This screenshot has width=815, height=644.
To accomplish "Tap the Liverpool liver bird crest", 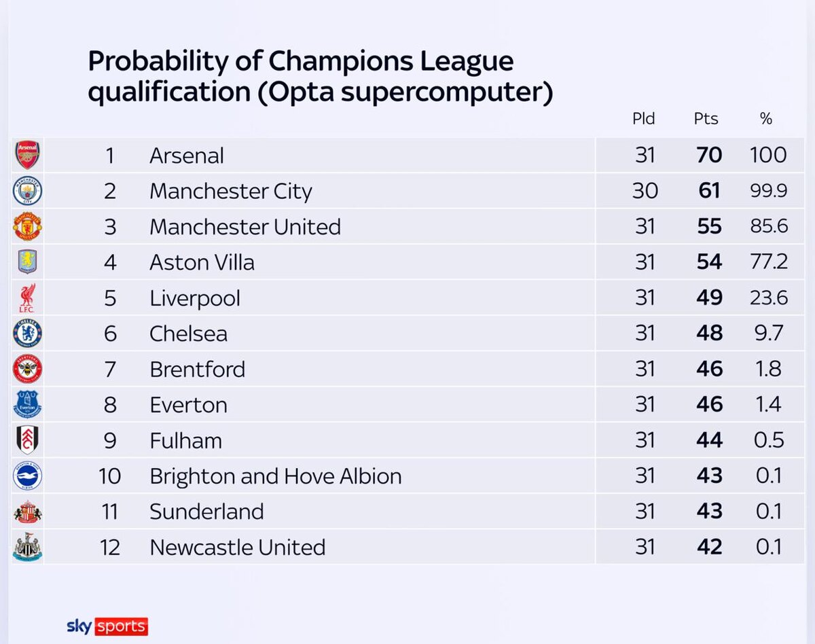I will point(28,298).
